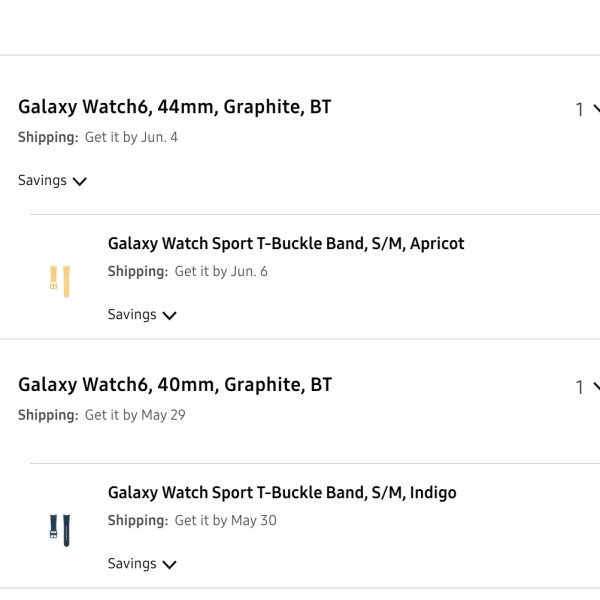The width and height of the screenshot is (600, 600).
Task: Click the Apricot band product image
Action: pyautogui.click(x=60, y=279)
